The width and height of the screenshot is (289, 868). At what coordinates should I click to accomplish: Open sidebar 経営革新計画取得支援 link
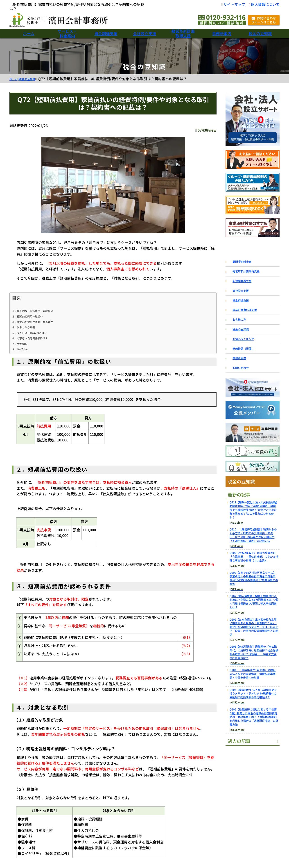point(246,272)
